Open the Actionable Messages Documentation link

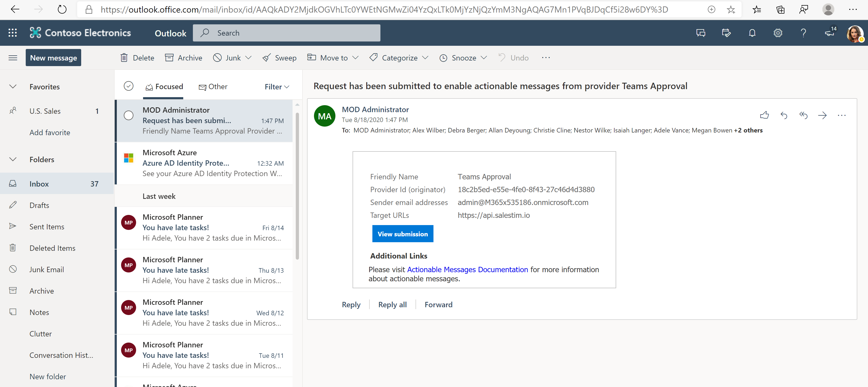coord(467,270)
